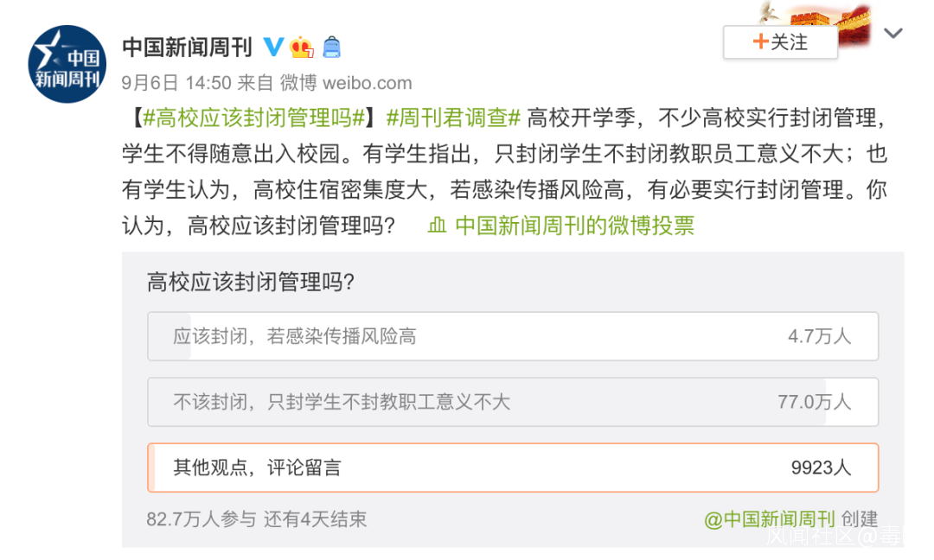Click the poll chart icon in the post

[438, 226]
